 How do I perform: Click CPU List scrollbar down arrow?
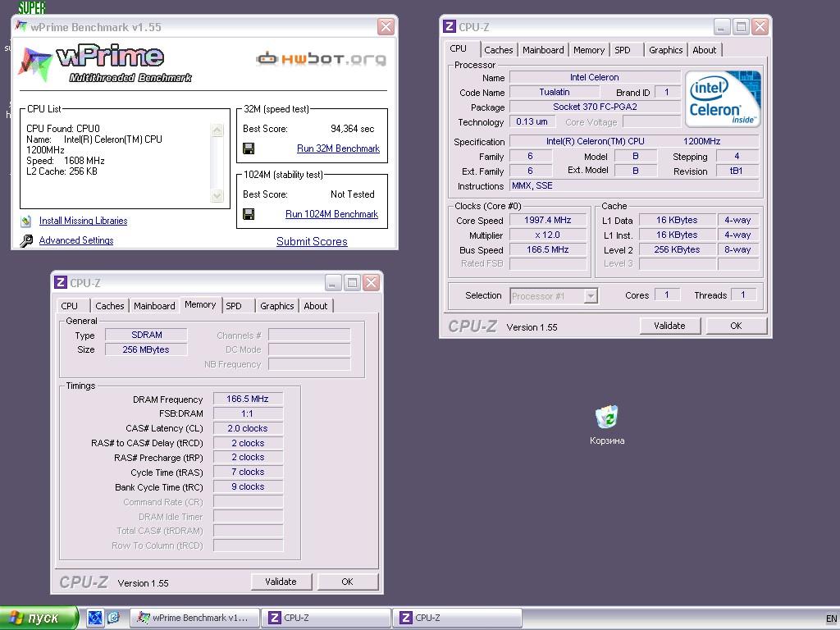217,195
